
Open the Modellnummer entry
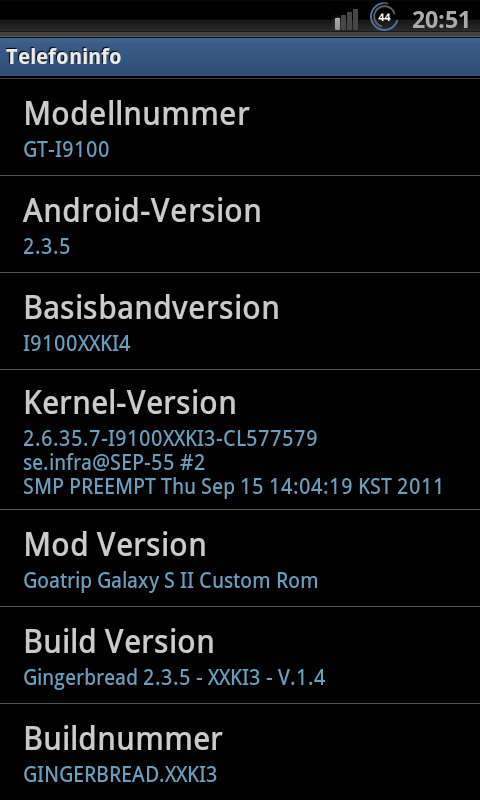tap(240, 127)
